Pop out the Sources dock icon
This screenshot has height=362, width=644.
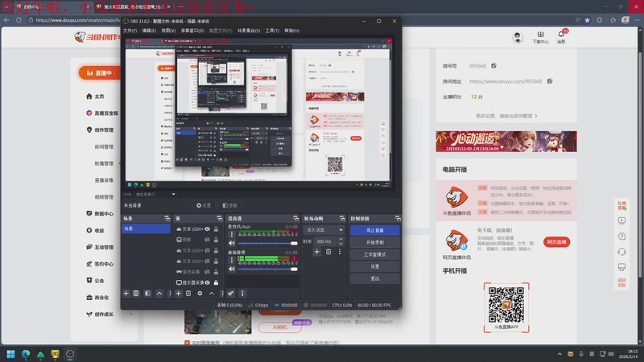[x=219, y=218]
